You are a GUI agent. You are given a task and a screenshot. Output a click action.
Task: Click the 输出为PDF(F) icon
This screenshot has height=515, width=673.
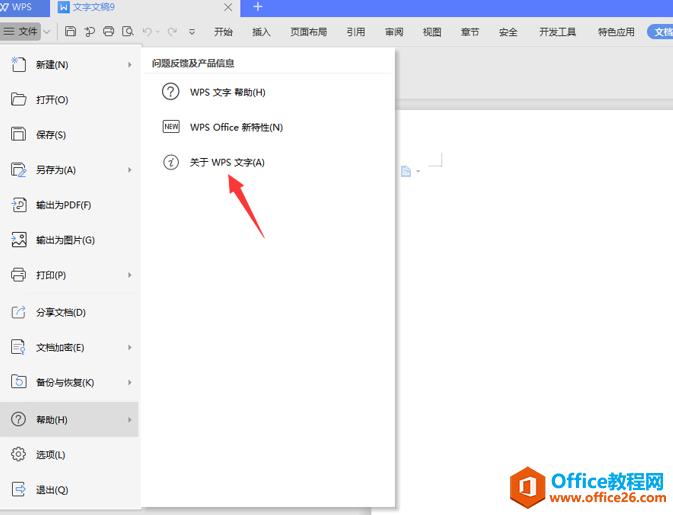18,205
